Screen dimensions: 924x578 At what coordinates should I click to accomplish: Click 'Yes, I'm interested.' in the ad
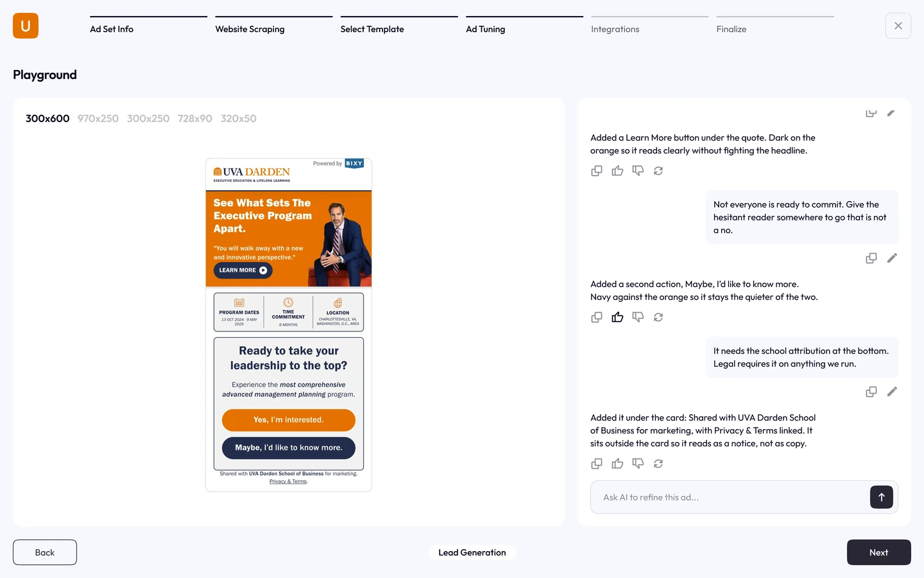289,420
